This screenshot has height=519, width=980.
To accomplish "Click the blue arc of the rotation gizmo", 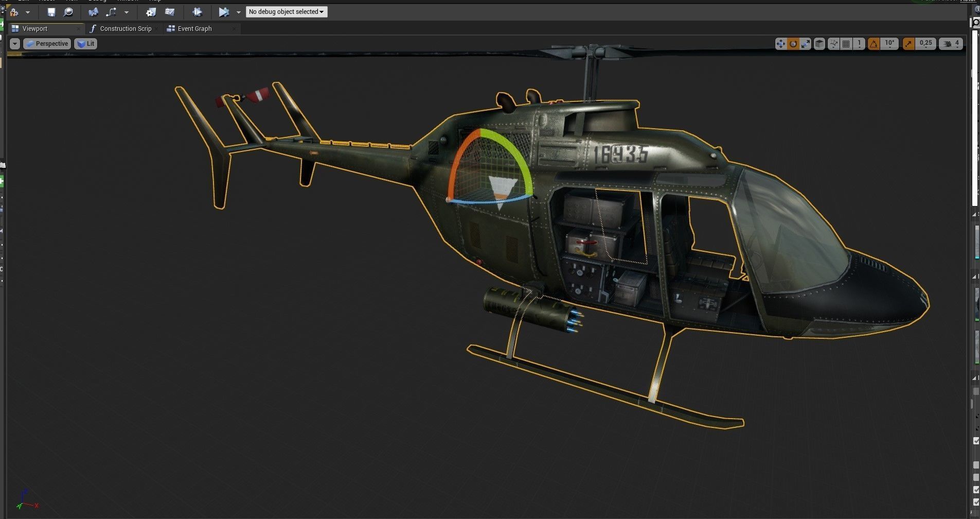I will pyautogui.click(x=489, y=201).
